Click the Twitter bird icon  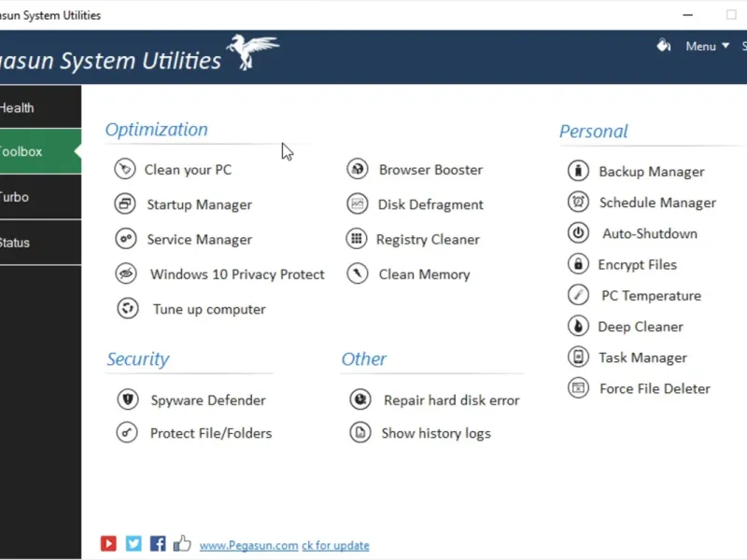pos(134,543)
